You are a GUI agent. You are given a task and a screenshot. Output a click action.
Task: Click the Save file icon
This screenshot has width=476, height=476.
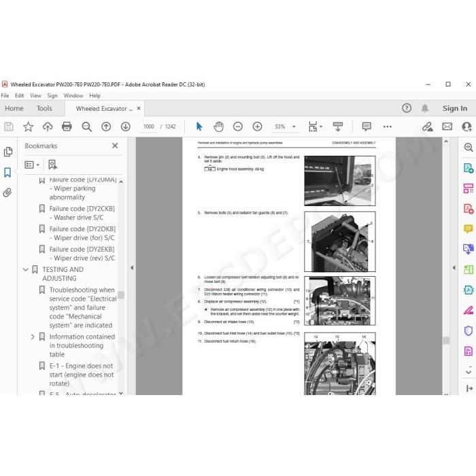point(9,126)
